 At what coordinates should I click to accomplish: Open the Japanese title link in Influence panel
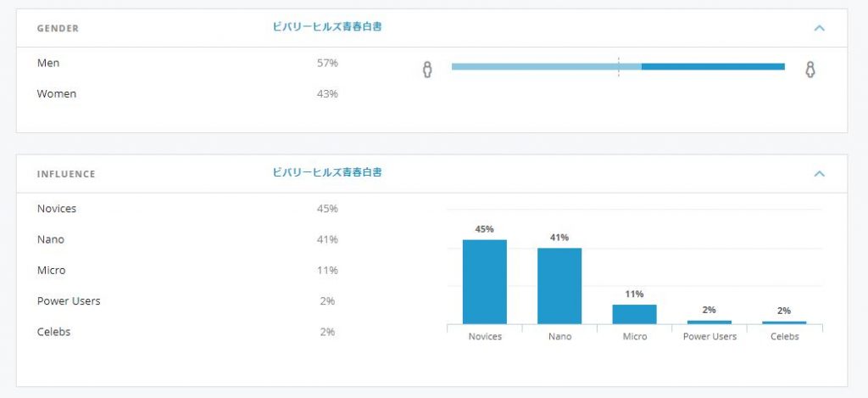326,173
